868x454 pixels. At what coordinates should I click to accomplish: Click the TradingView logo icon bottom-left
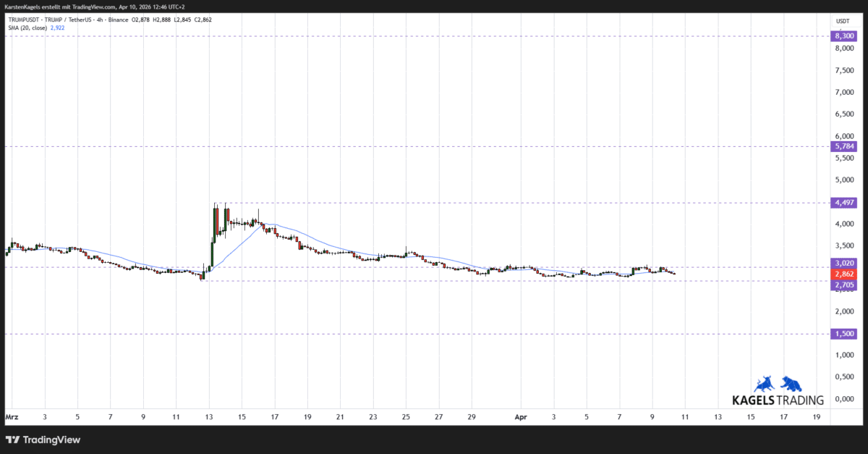coord(13,440)
